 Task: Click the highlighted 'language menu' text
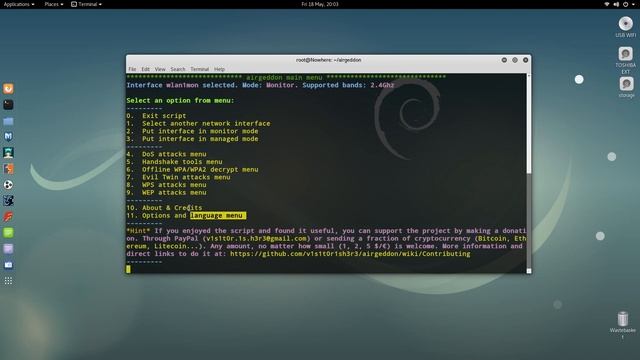coord(217,216)
